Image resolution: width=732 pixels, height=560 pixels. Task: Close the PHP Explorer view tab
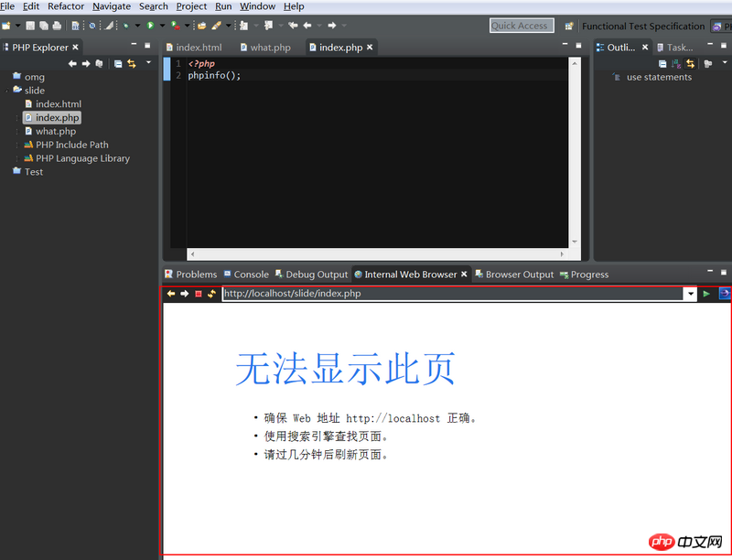(75, 48)
